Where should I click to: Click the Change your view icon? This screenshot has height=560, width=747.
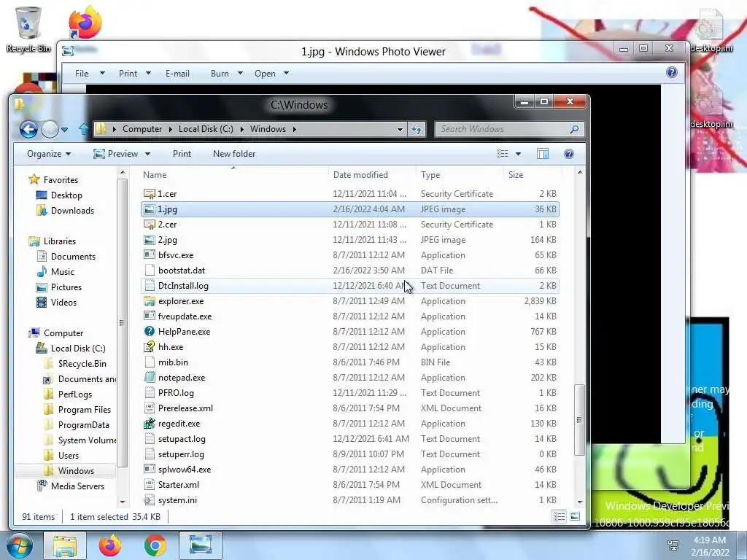click(x=502, y=154)
